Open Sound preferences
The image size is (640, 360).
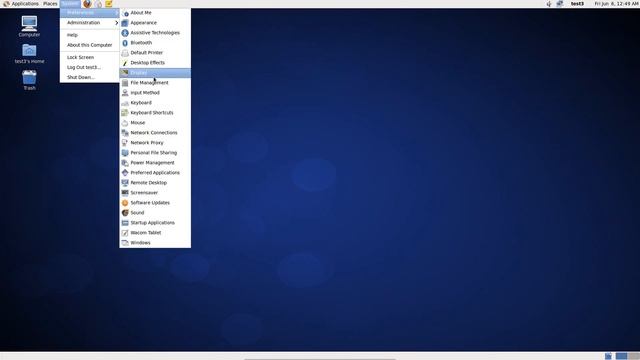tap(155, 213)
